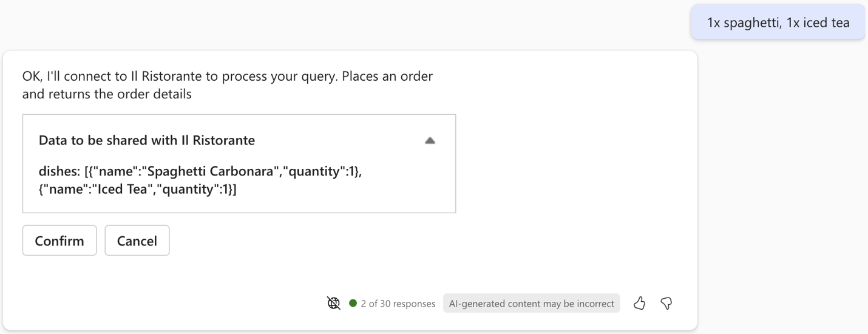868x334 pixels.
Task: Click the 'OK, I'll connect to Il Ristorante' sentence
Action: point(181,77)
